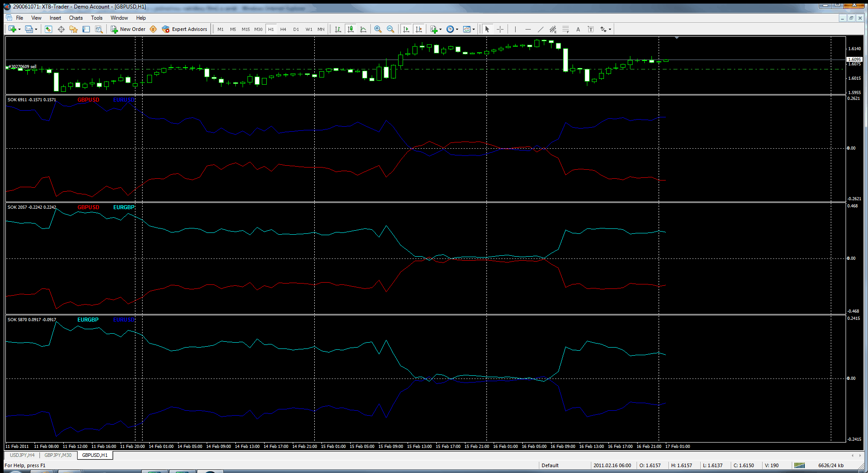Image resolution: width=868 pixels, height=473 pixels.
Task: Open the Help menu
Action: pos(141,18)
